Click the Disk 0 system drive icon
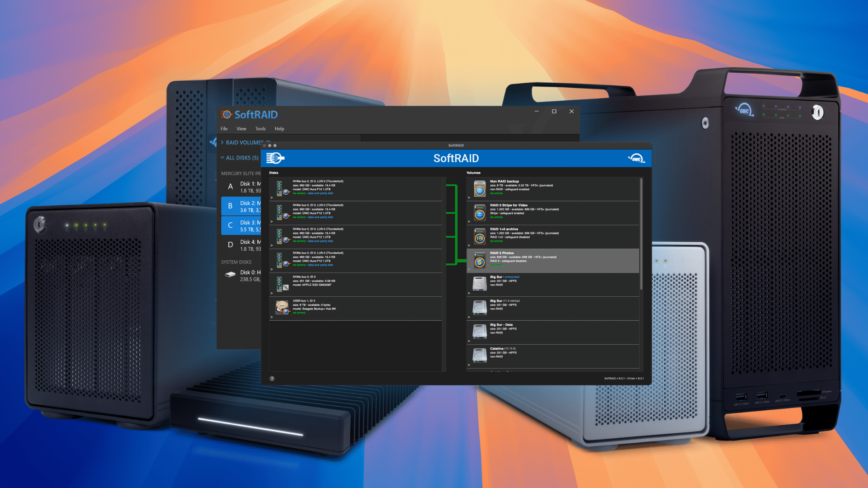 point(230,274)
